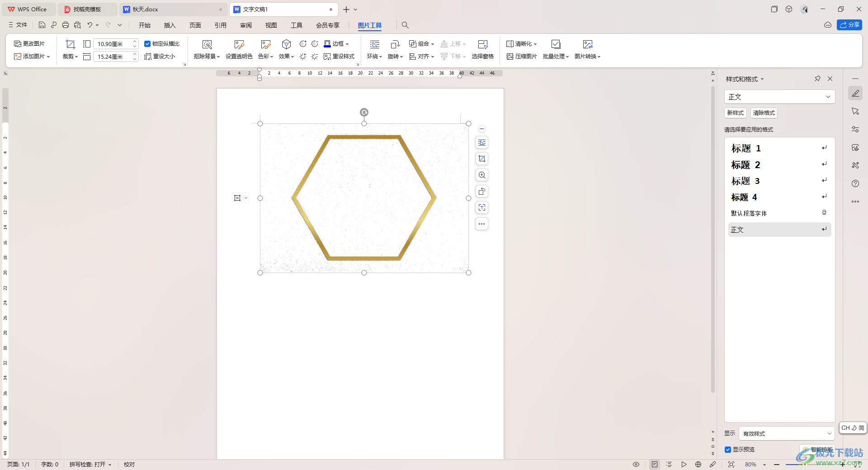Expand the Align (对齐) dropdown
Image resolution: width=868 pixels, height=470 pixels.
(421, 56)
